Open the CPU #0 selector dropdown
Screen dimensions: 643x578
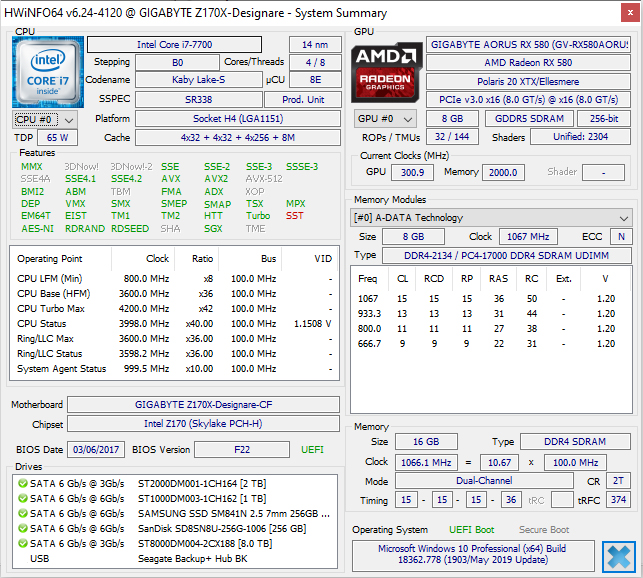[45, 120]
